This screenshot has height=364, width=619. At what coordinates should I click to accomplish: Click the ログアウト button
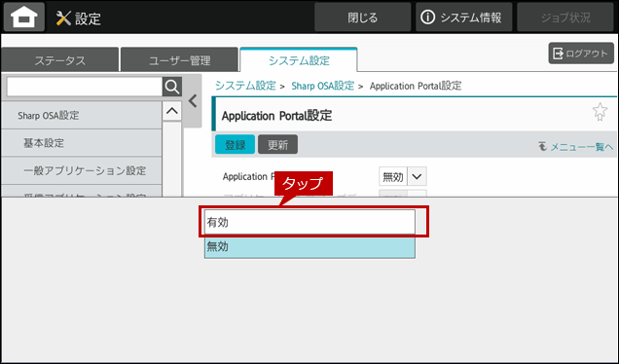(581, 54)
